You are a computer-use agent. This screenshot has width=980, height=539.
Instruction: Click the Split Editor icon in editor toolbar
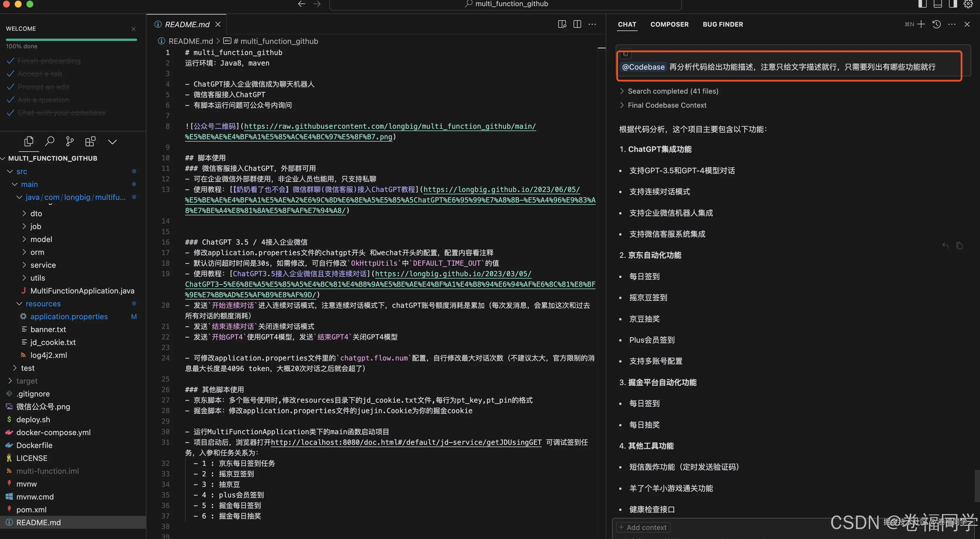click(577, 24)
